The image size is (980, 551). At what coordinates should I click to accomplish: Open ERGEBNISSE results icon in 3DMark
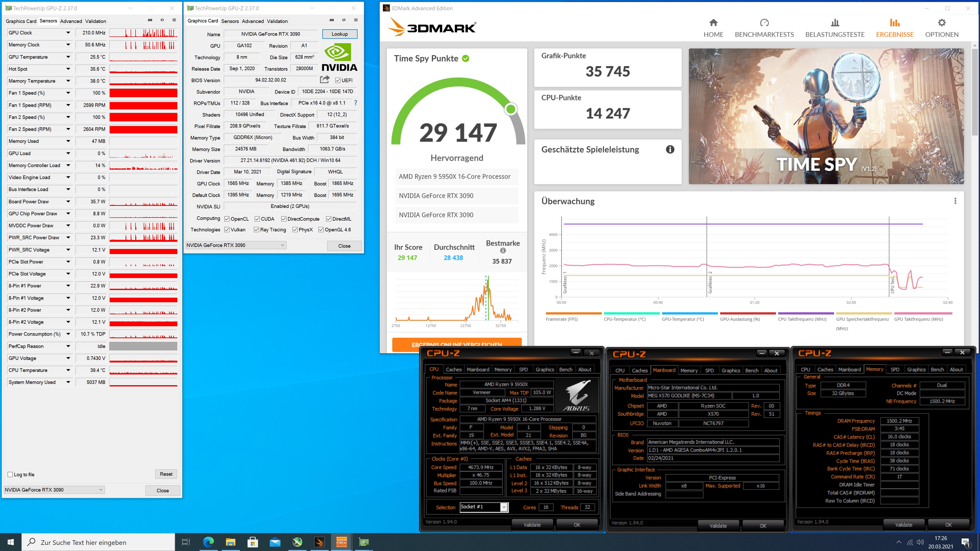[895, 23]
